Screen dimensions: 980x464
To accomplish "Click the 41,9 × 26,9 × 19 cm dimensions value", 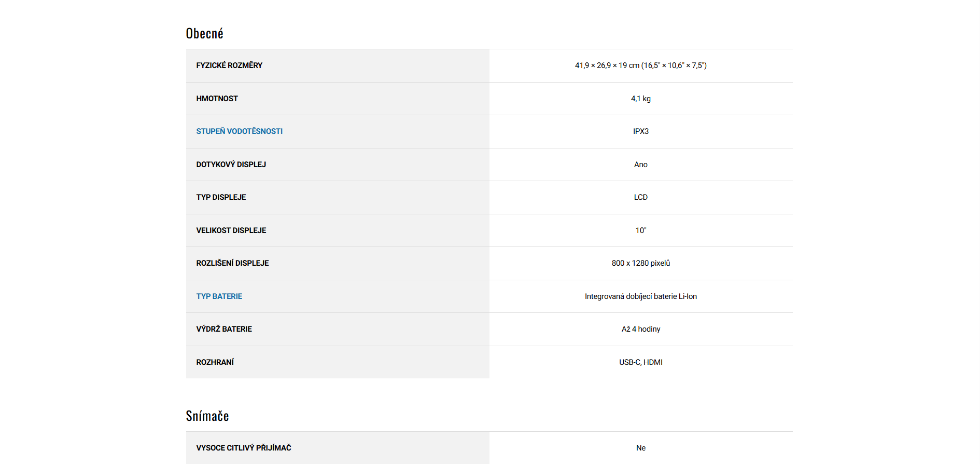I will tap(640, 65).
